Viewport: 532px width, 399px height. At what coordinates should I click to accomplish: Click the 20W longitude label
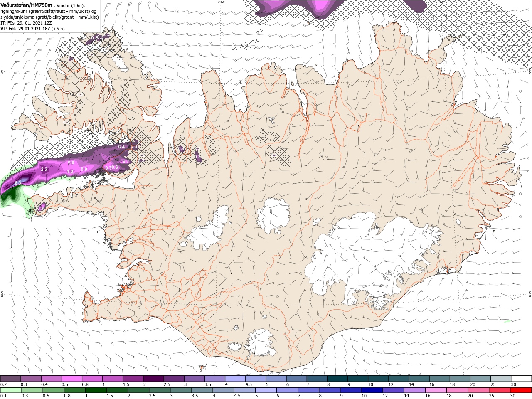221,2
